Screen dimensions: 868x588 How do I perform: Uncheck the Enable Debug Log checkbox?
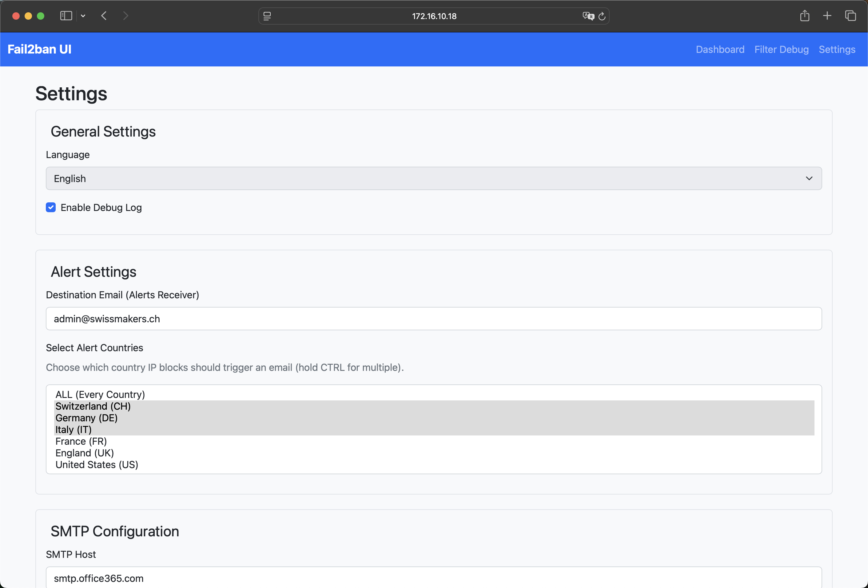pyautogui.click(x=51, y=207)
